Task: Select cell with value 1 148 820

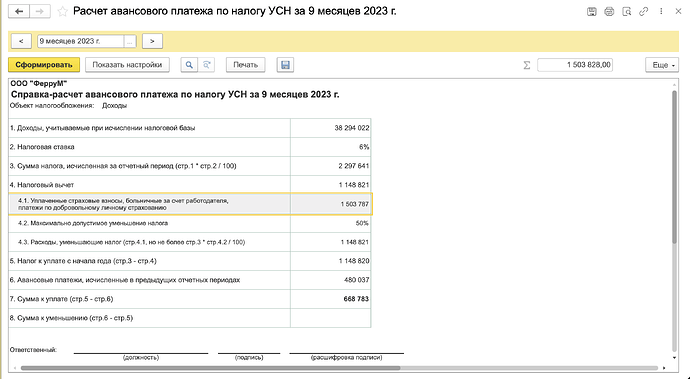Action: tap(330, 261)
